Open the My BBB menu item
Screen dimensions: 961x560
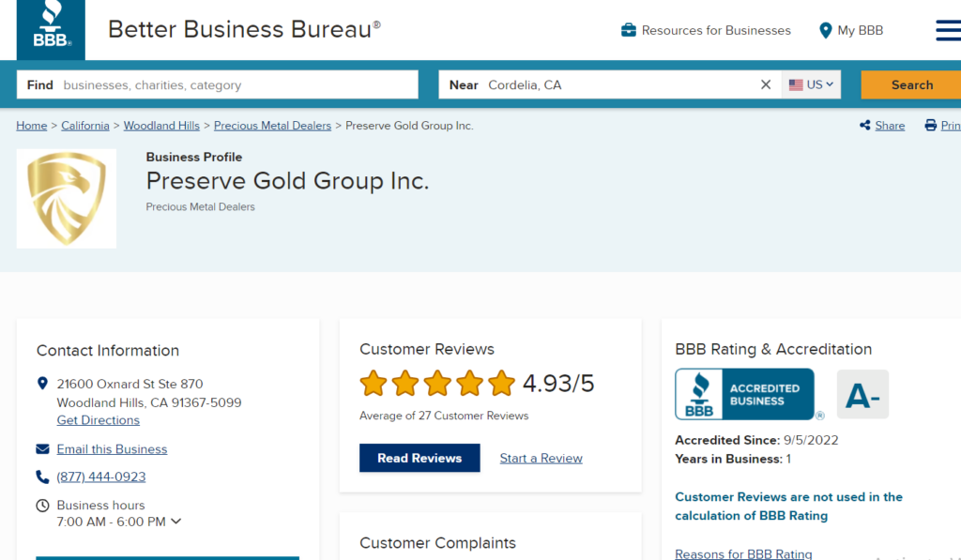tap(851, 30)
